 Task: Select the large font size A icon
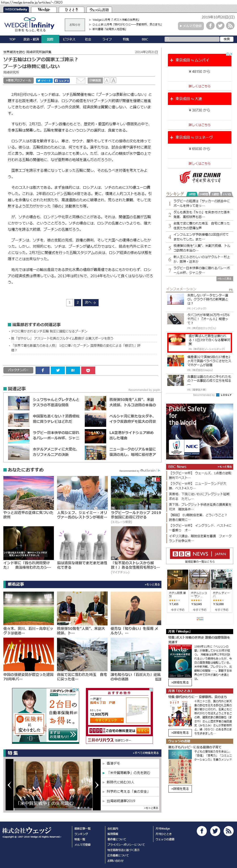coord(113,81)
